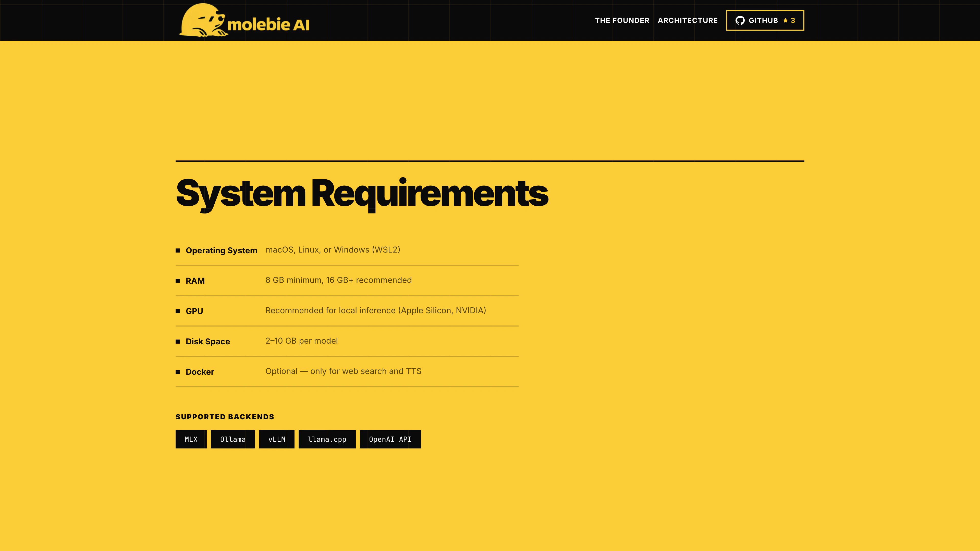Open the GitHub repository button
Screen dimensions: 980x551
(765, 20)
